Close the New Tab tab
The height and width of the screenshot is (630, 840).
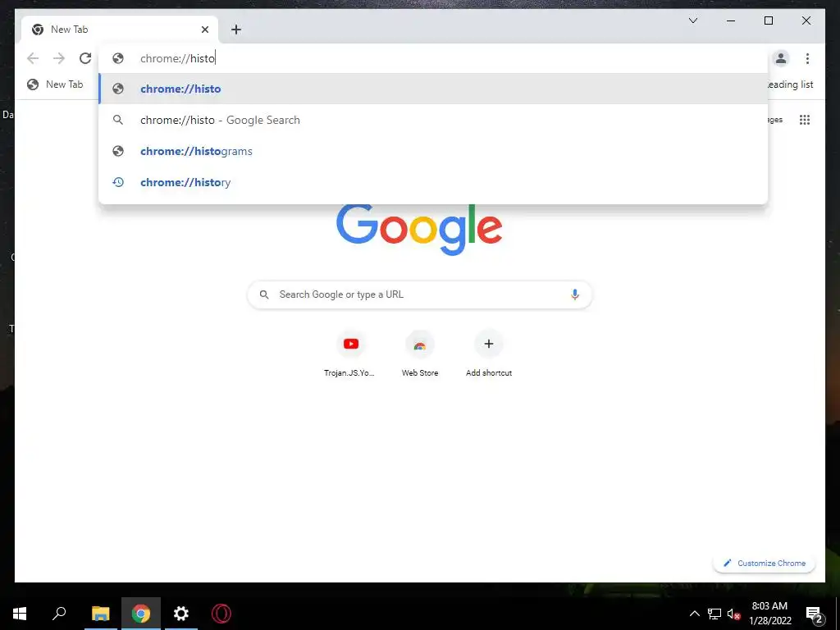[204, 30]
